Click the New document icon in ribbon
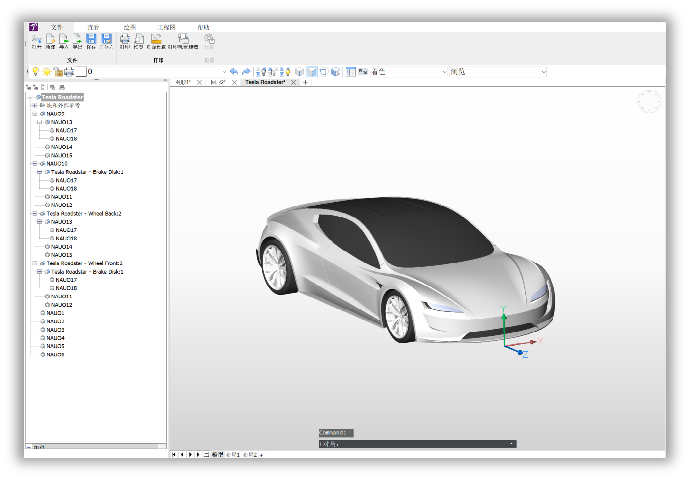 click(50, 39)
